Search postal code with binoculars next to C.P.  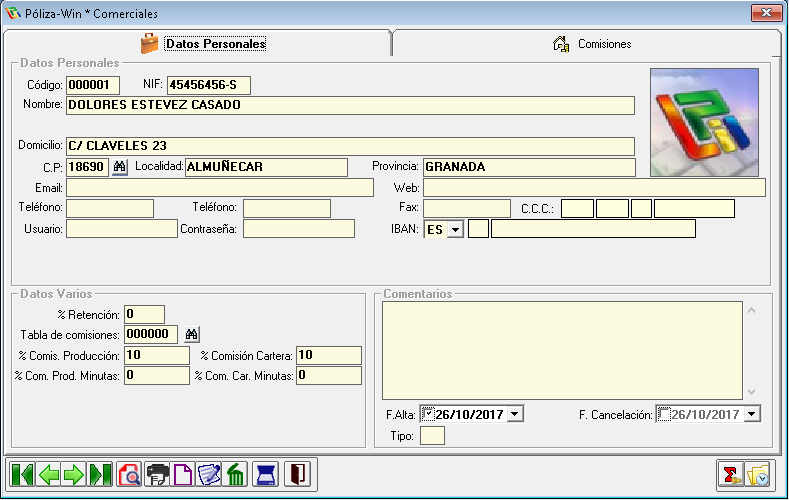point(119,166)
